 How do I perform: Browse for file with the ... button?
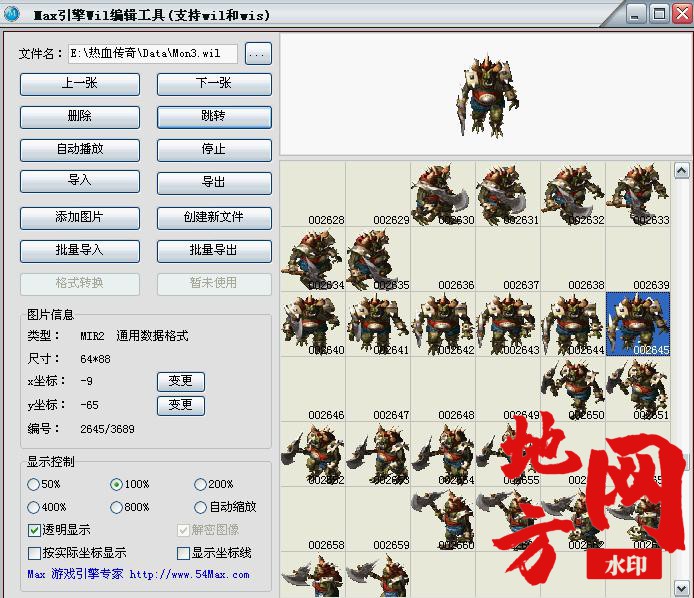[x=258, y=54]
